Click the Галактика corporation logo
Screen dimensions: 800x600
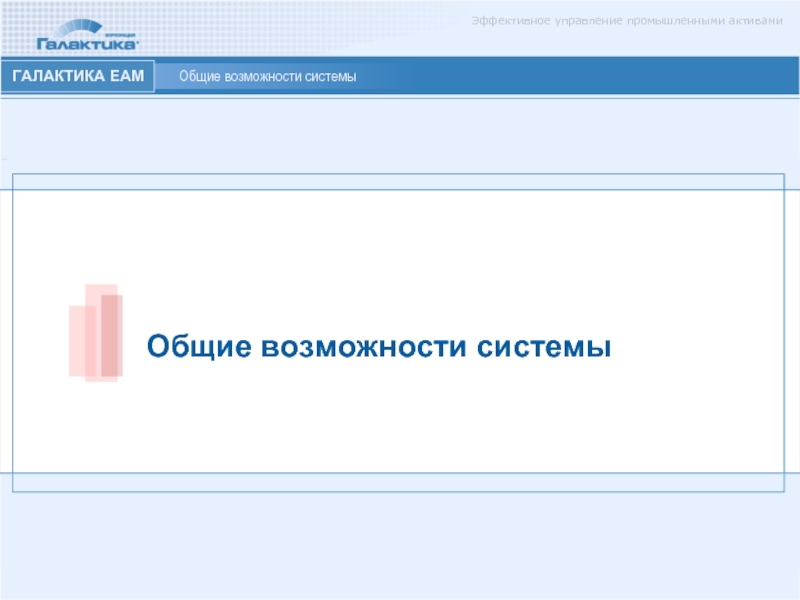(x=87, y=35)
